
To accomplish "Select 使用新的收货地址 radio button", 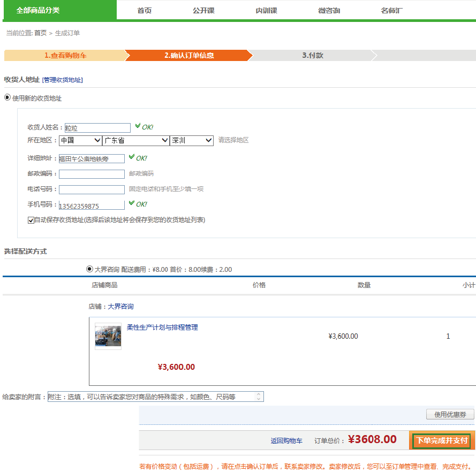I will tap(7, 97).
